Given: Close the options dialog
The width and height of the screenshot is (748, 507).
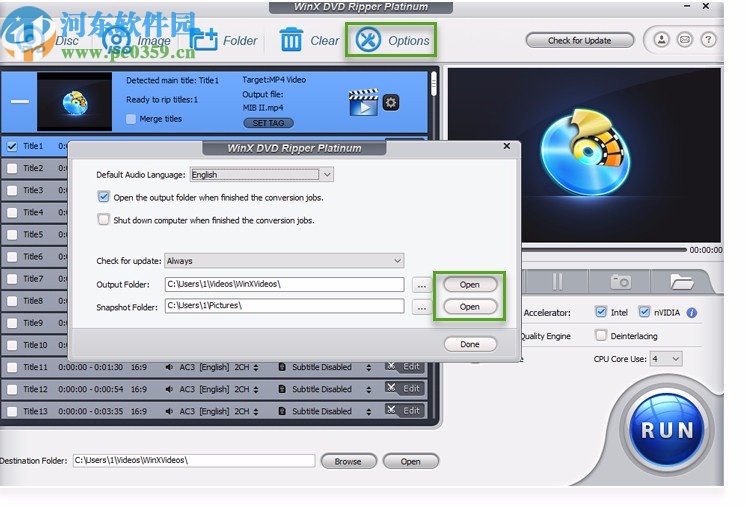Looking at the screenshot, I should click(x=507, y=146).
